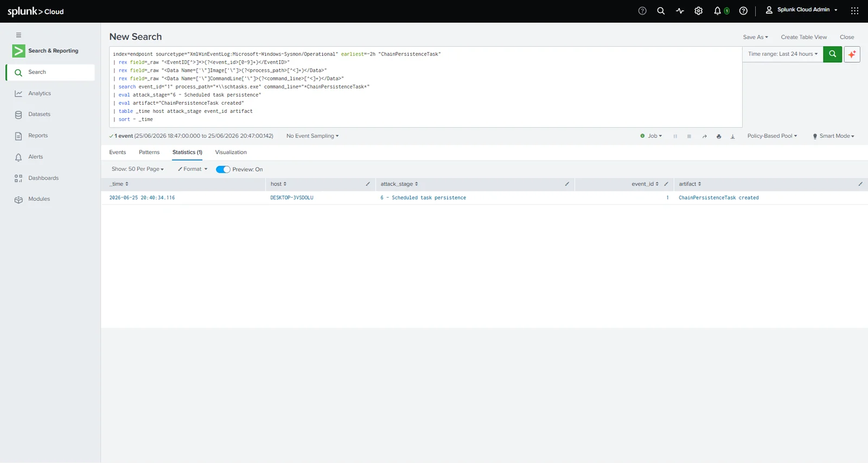The image size is (868, 463).
Task: Click Create Table View
Action: pos(804,37)
